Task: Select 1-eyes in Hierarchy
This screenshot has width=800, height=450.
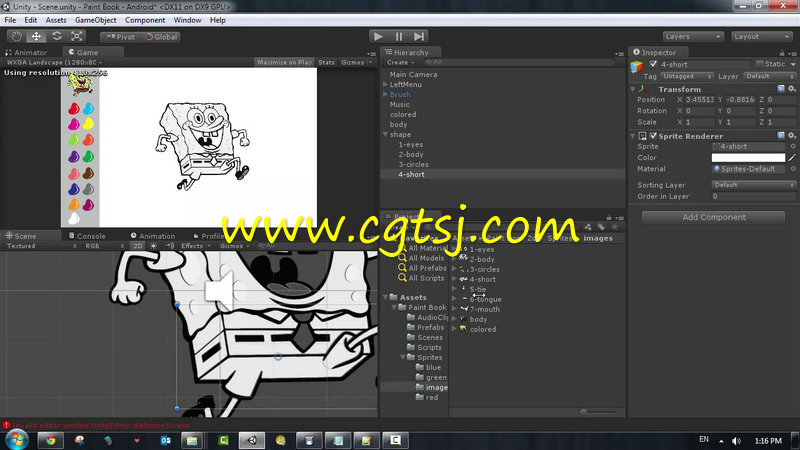Action: (411, 144)
